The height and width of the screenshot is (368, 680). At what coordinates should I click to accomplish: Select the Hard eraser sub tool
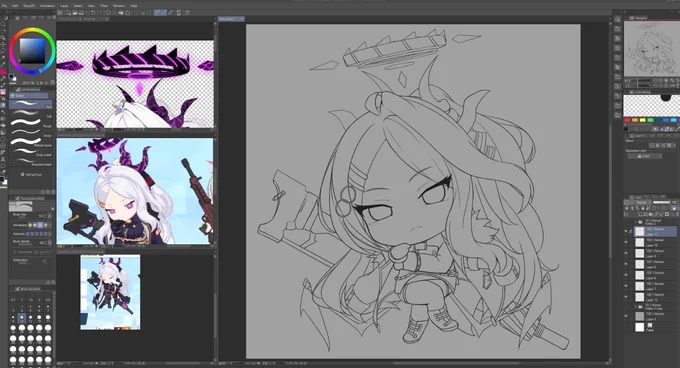31,104
